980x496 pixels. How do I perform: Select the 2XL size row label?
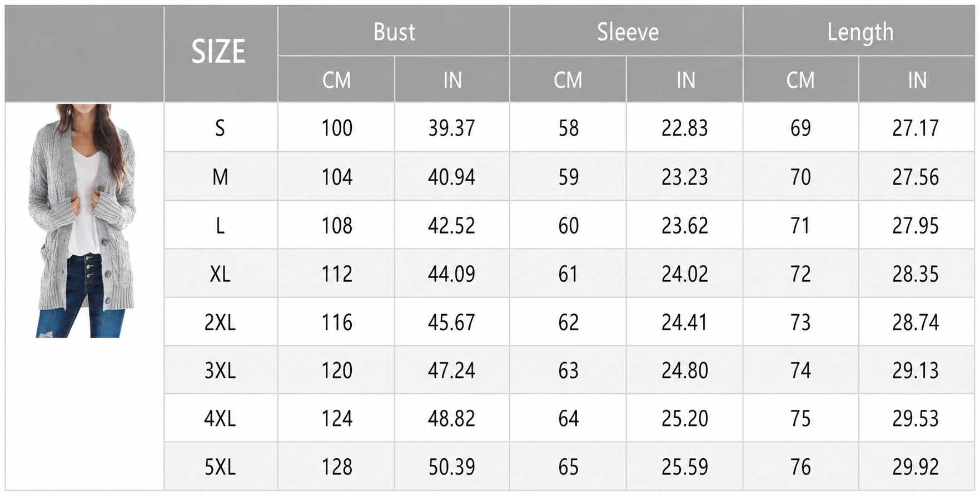pos(221,322)
